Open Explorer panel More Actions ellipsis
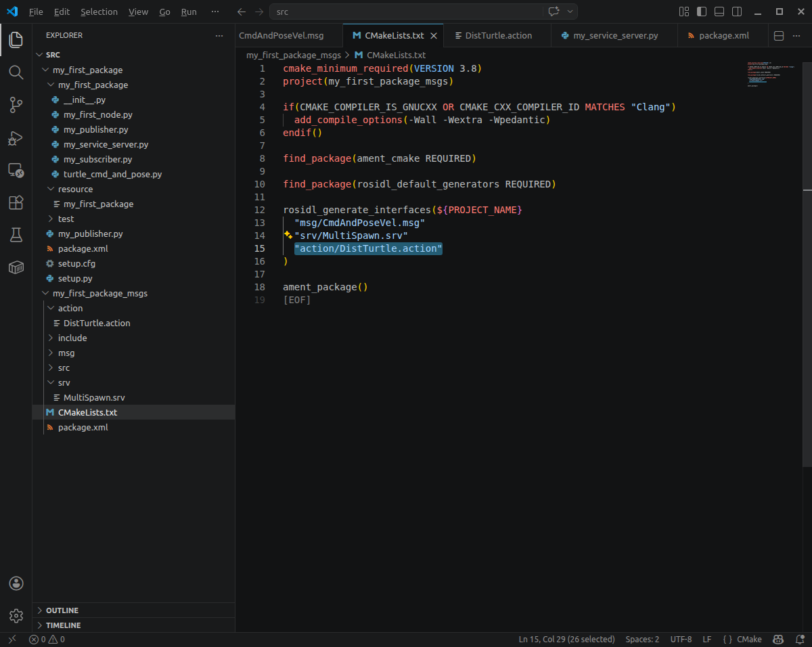 tap(219, 36)
